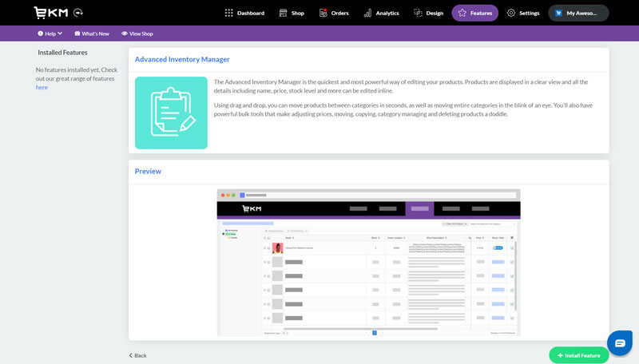Expand the Help dropdown
The height and width of the screenshot is (364, 639).
click(x=50, y=34)
